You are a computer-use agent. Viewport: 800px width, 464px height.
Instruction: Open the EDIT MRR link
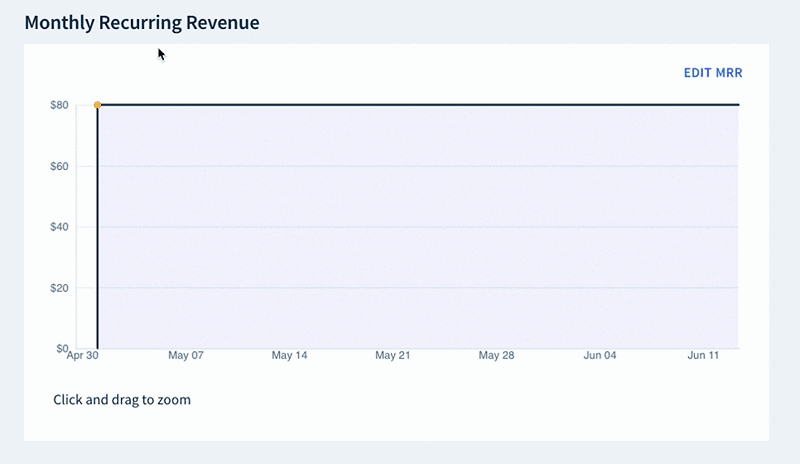(x=713, y=72)
